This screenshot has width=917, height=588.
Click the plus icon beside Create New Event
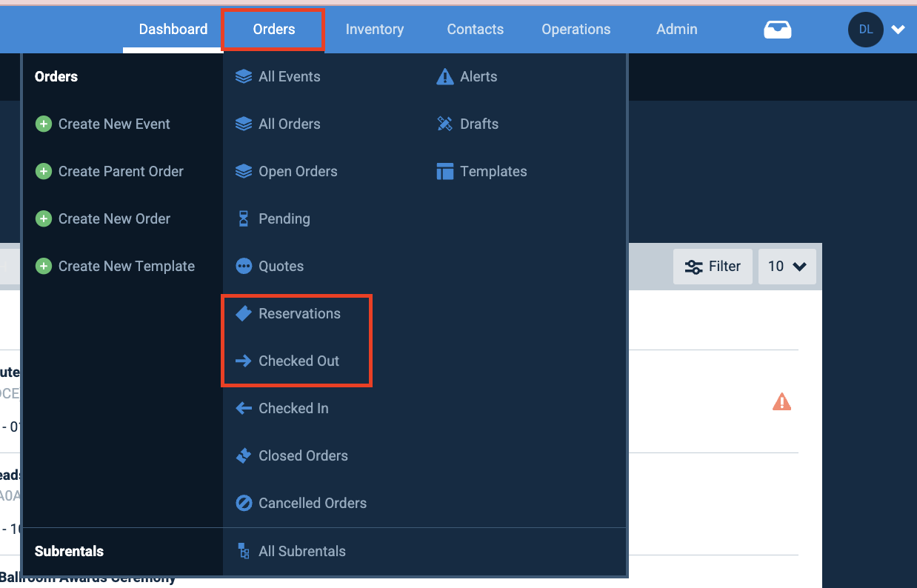44,124
